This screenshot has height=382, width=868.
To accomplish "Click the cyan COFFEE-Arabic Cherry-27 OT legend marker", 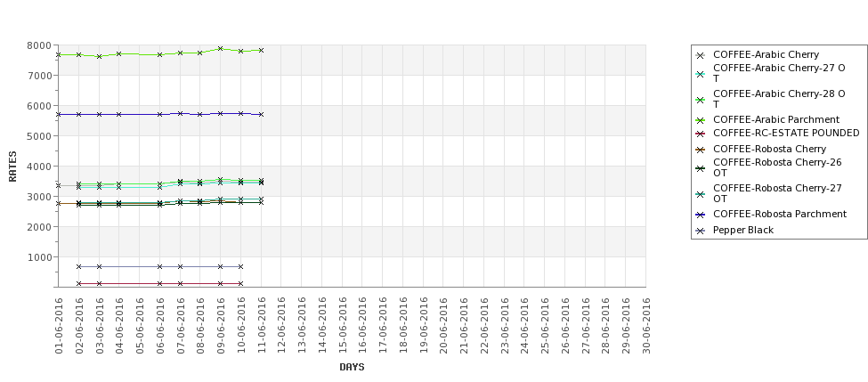I will 701,74.
